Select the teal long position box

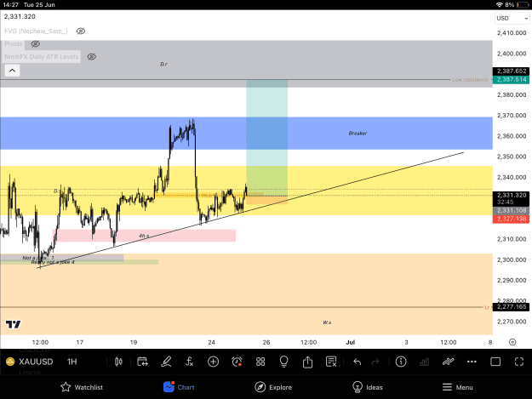click(x=267, y=138)
